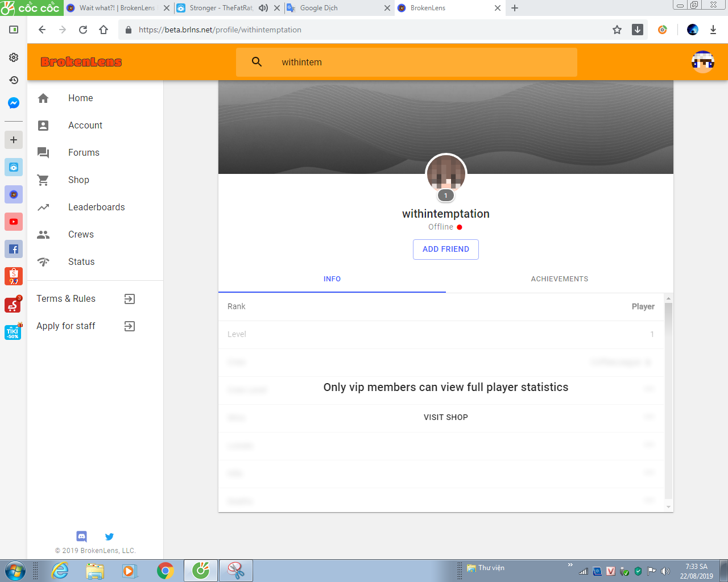Viewport: 728px width, 582px height.
Task: Open the Shop cart icon
Action: 43,180
